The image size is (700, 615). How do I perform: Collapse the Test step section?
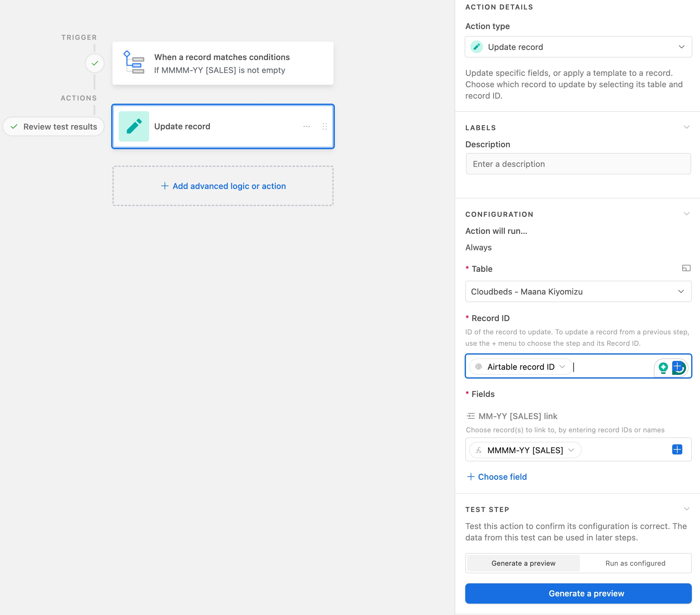tap(686, 509)
